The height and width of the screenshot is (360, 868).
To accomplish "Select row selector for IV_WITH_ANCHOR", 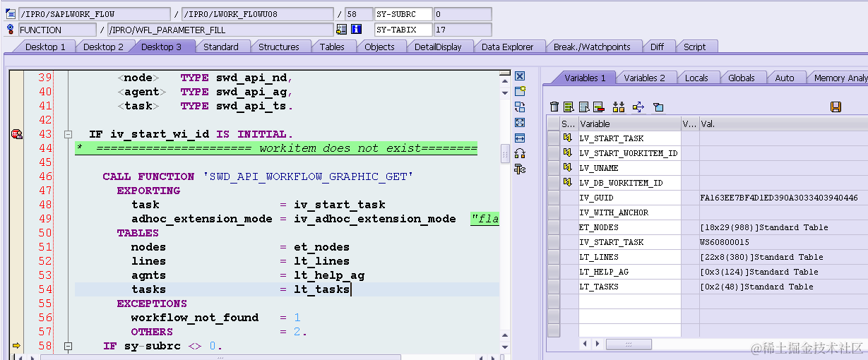I will 554,212.
